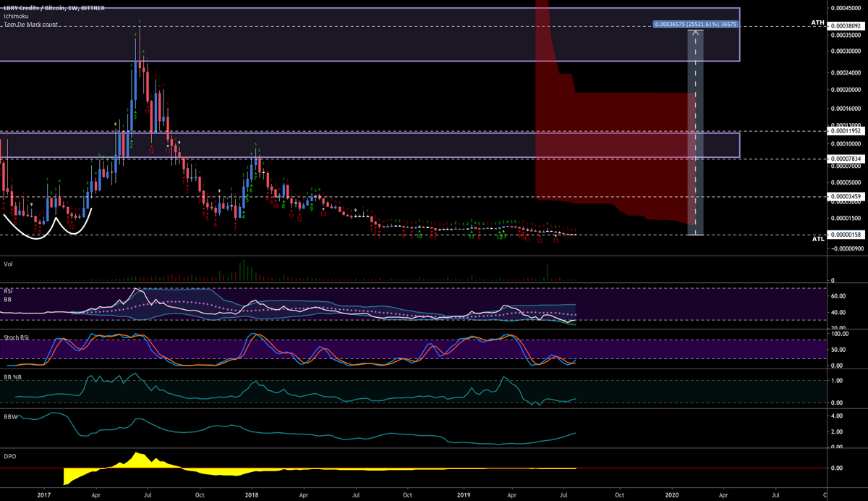
Task: Click the 0.00020000 price scale value
Action: coord(846,90)
